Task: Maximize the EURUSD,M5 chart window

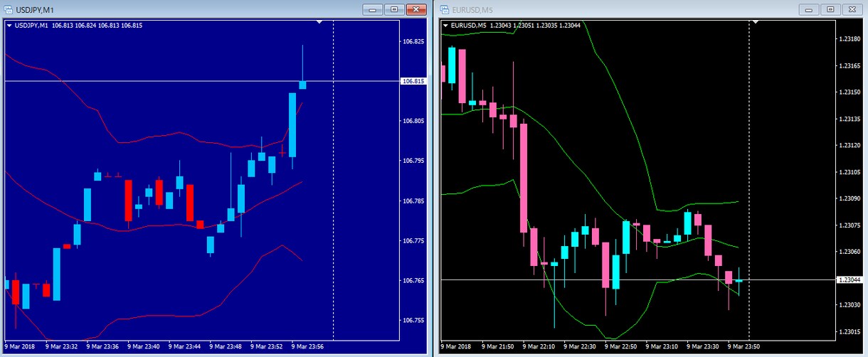Action: click(x=830, y=9)
